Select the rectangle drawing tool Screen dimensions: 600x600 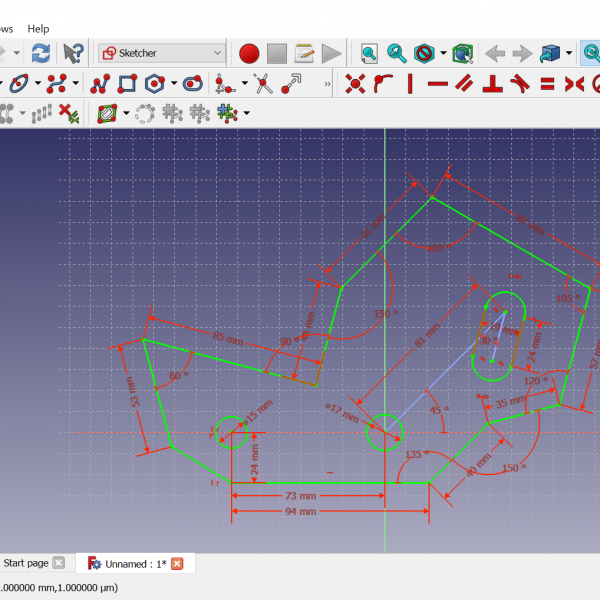(127, 83)
